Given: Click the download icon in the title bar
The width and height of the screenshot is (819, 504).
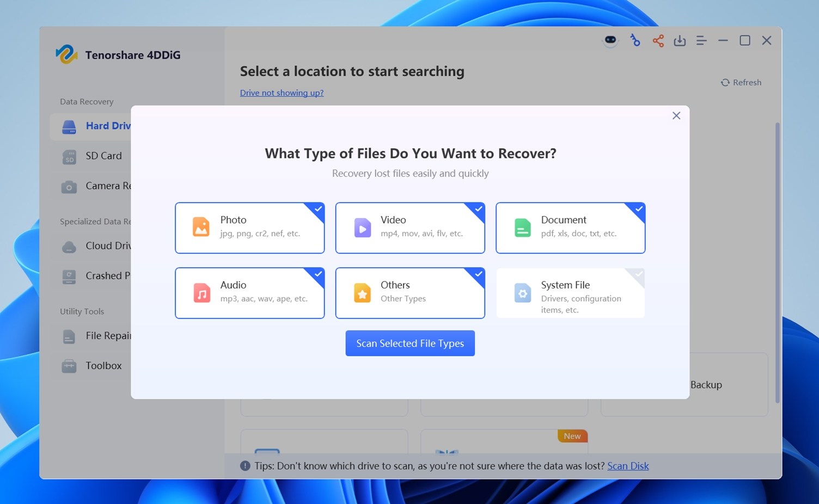Looking at the screenshot, I should click(680, 40).
